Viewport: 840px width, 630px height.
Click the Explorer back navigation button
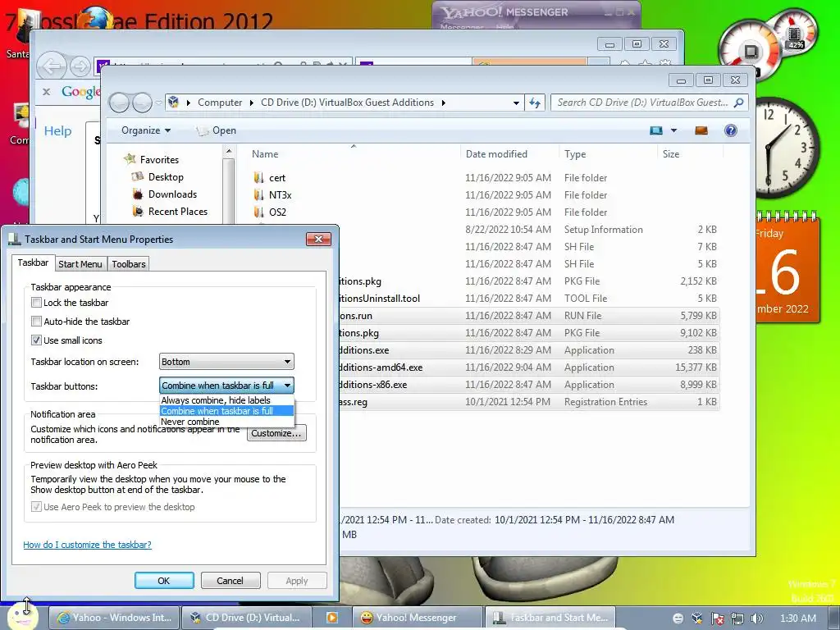point(119,103)
